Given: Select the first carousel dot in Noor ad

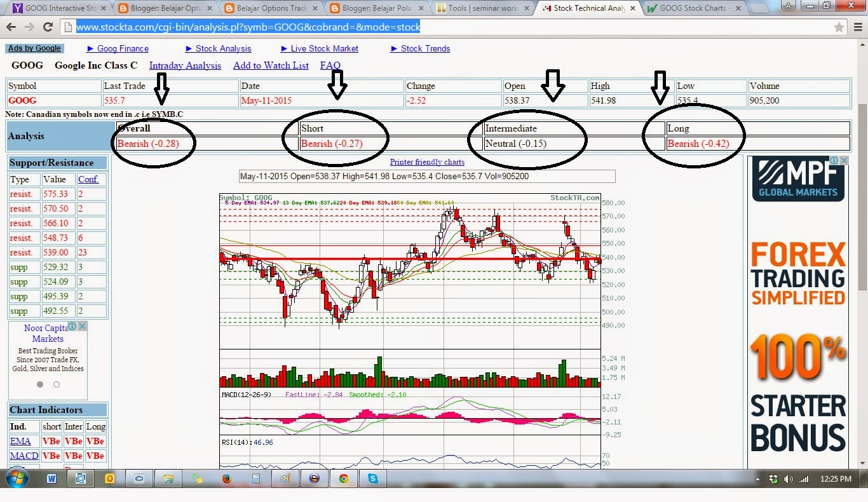Looking at the screenshot, I should click(40, 384).
